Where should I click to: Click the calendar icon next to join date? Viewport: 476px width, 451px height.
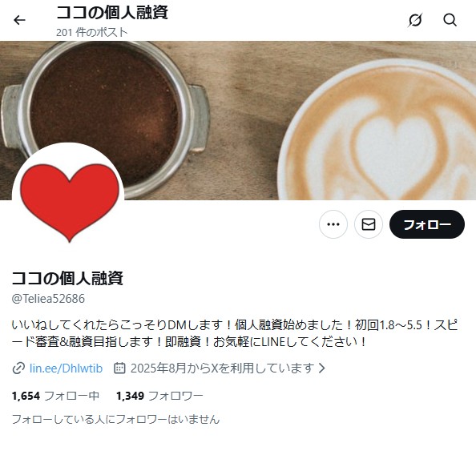click(x=119, y=368)
